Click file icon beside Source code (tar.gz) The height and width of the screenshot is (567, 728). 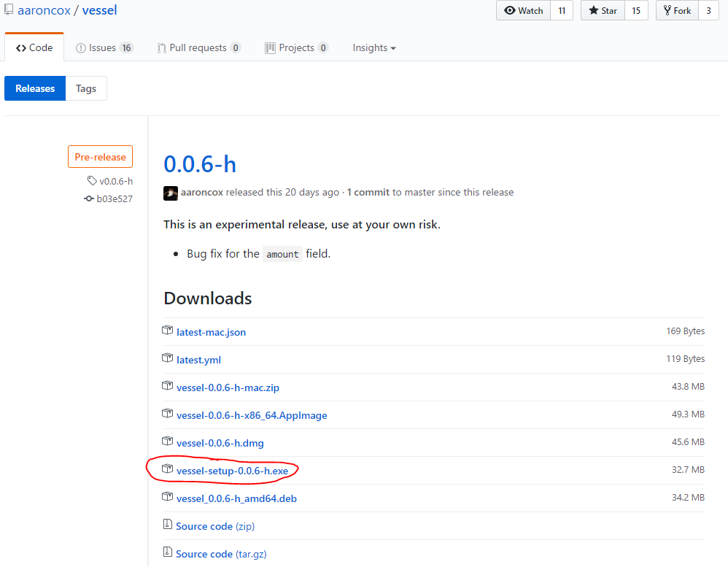[x=168, y=552]
